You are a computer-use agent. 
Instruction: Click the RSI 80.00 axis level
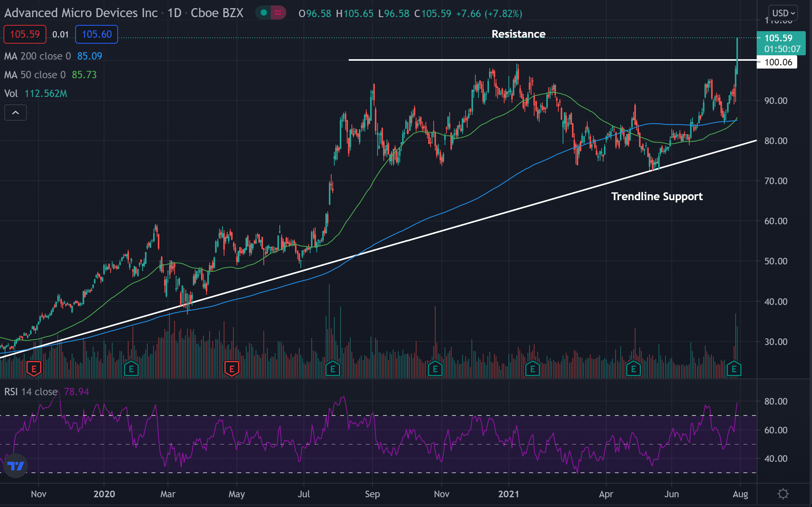776,401
